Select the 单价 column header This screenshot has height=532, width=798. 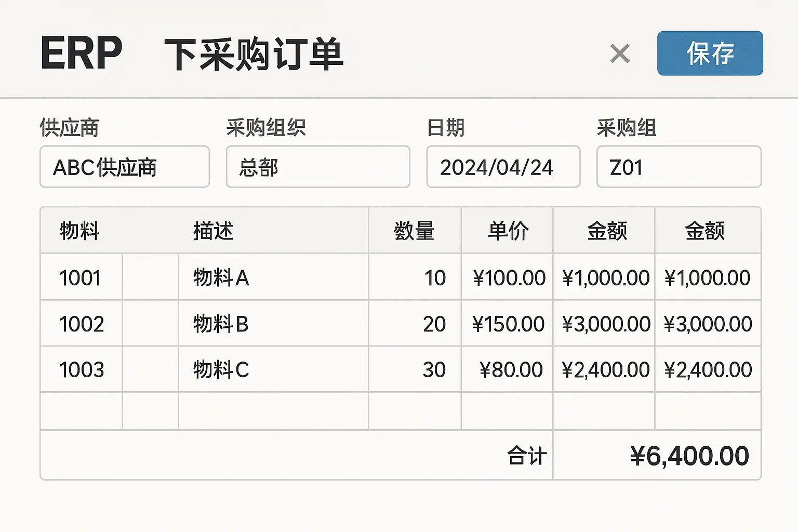point(508,231)
